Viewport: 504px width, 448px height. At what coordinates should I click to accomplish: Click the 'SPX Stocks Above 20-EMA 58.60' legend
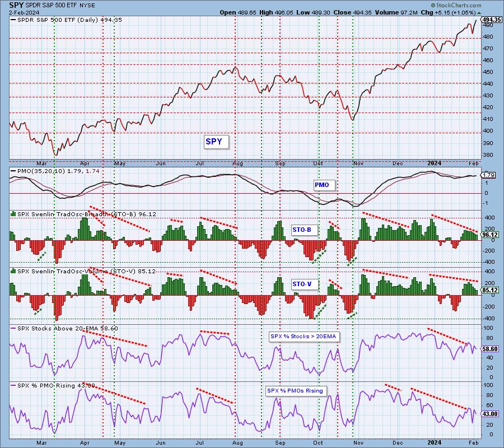coord(68,329)
